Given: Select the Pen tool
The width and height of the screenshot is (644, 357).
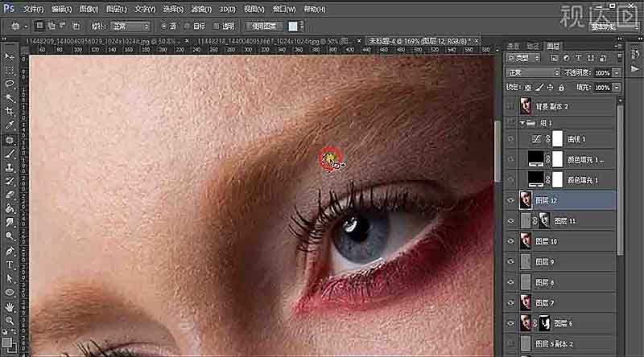Looking at the screenshot, I should point(10,251).
